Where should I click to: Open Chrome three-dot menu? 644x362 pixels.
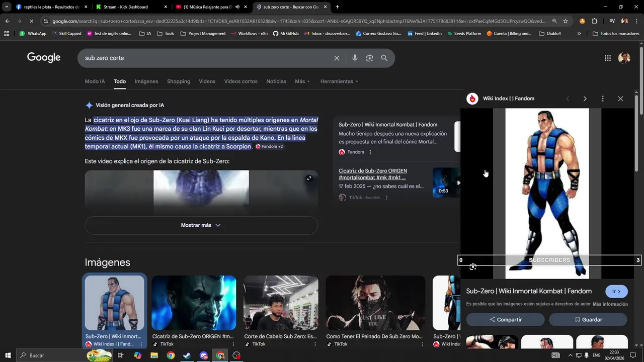(636, 21)
